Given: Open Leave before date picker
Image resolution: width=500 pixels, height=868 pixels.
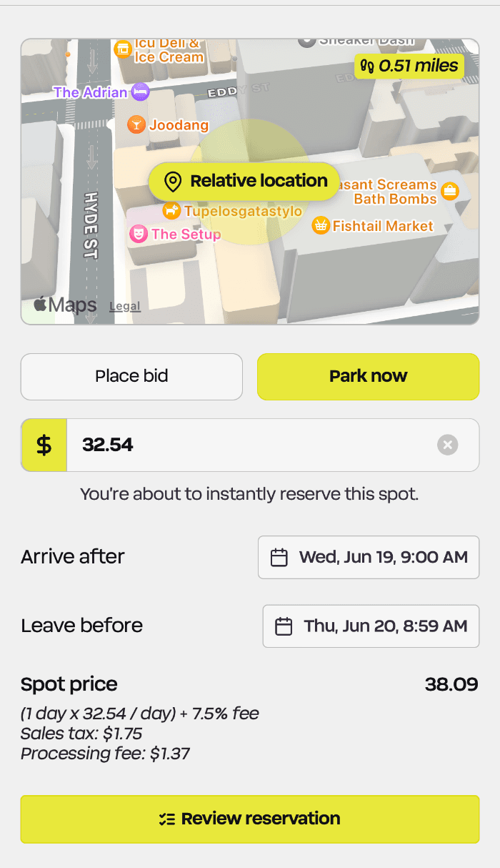Looking at the screenshot, I should [x=371, y=626].
